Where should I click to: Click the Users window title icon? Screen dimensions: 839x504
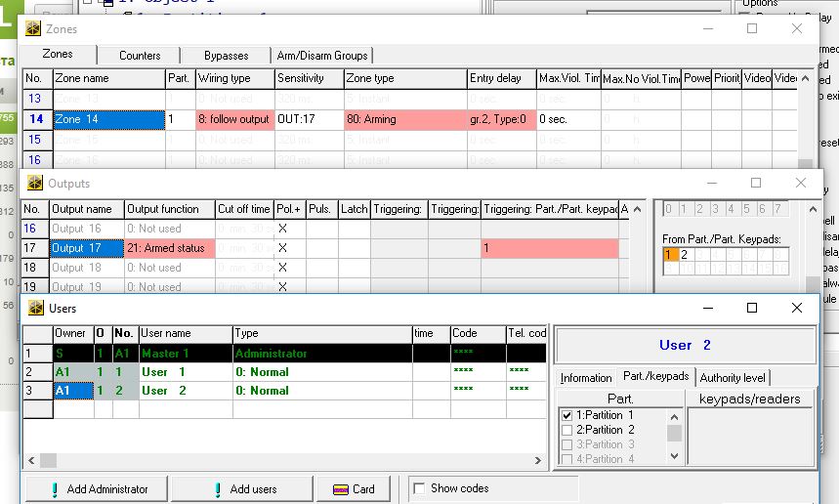36,308
